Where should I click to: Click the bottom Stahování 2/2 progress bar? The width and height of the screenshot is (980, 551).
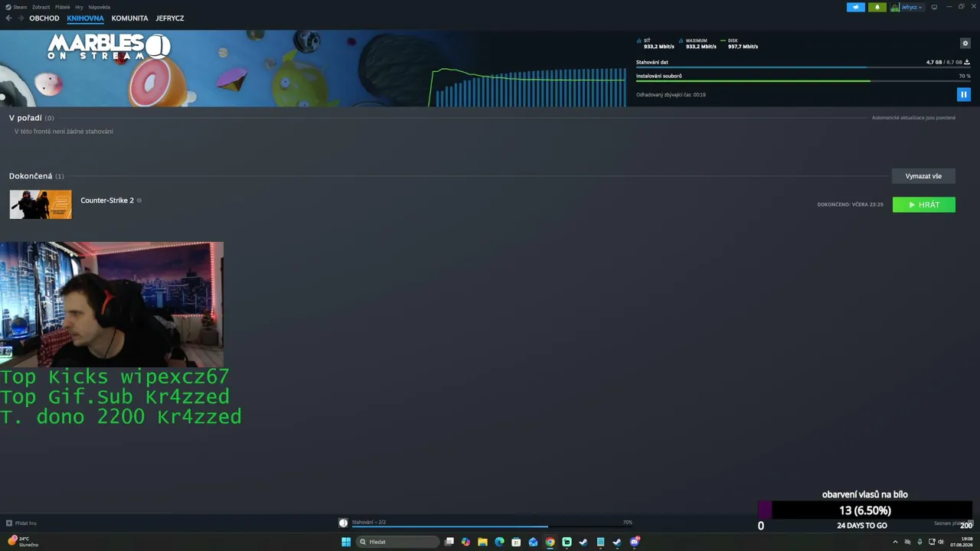pyautogui.click(x=492, y=527)
